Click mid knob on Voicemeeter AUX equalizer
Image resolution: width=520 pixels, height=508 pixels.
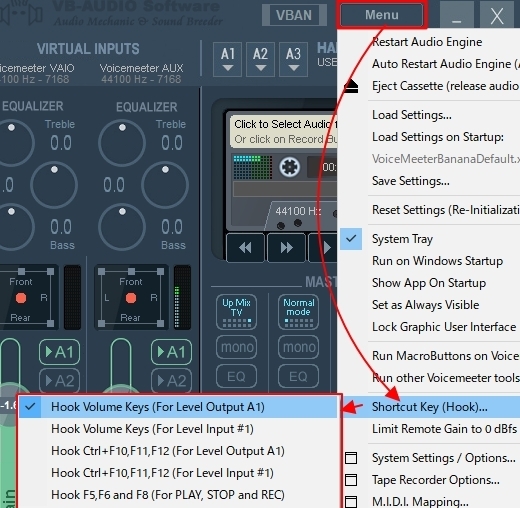(x=165, y=185)
